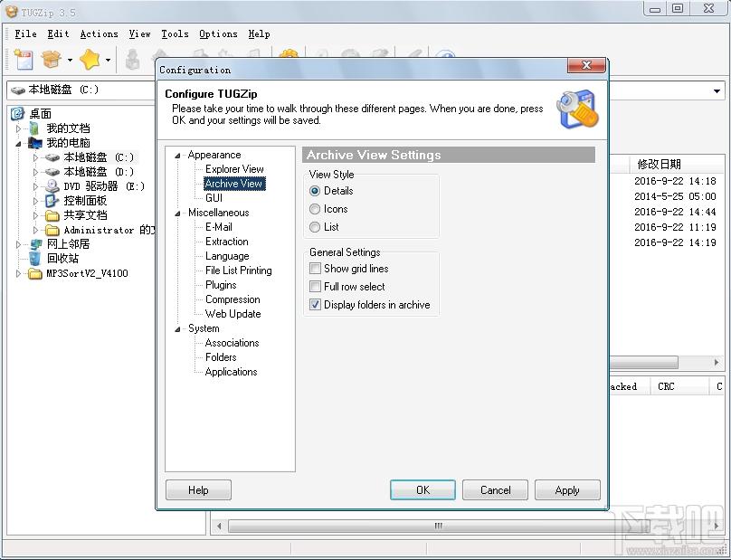
Task: Click the 共享文档 folder icon
Action: 52,215
